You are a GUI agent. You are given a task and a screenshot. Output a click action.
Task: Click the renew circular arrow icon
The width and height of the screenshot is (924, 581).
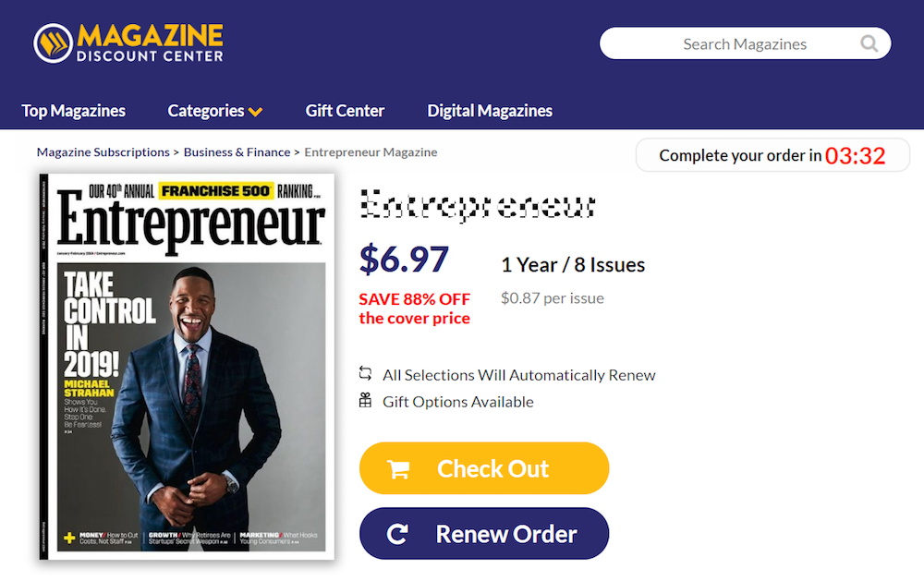pyautogui.click(x=398, y=534)
